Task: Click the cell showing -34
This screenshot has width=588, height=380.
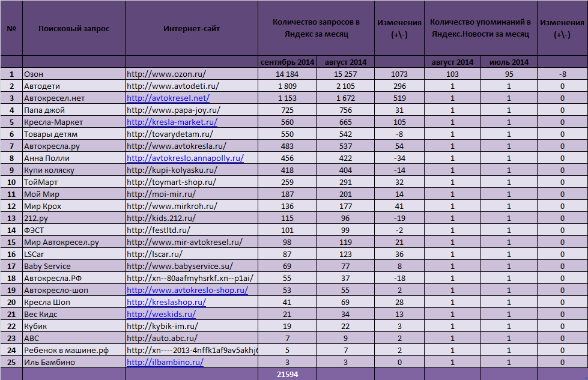Action: click(x=399, y=158)
